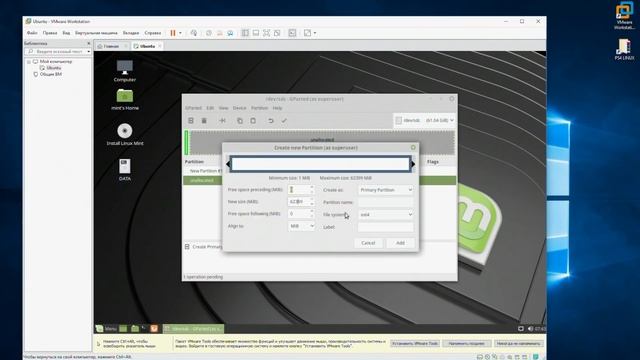Click the VMware stretch guest display icon
The width and height of the screenshot is (640, 360).
pyautogui.click(x=307, y=33)
